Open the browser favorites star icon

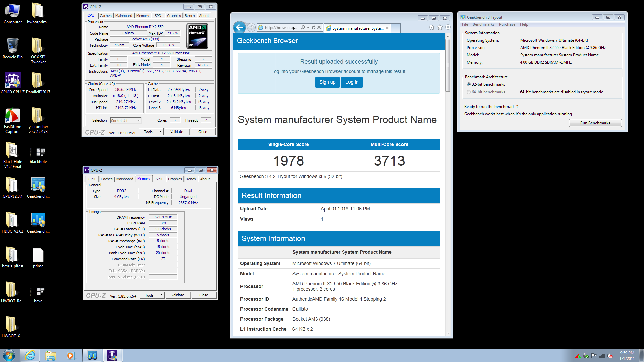[440, 27]
